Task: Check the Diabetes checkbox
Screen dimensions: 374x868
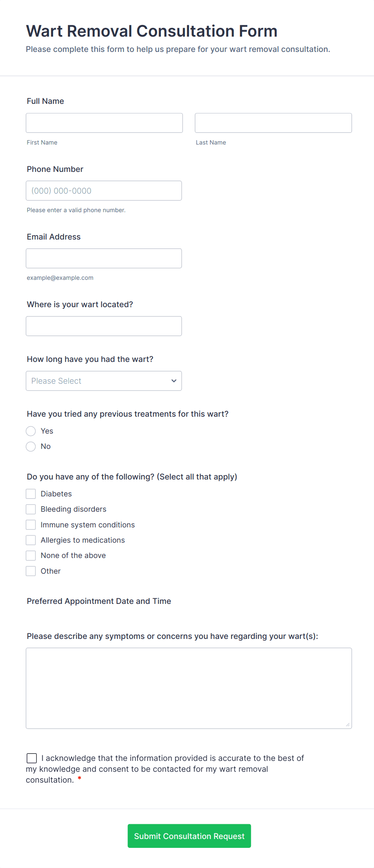Action: coord(31,494)
